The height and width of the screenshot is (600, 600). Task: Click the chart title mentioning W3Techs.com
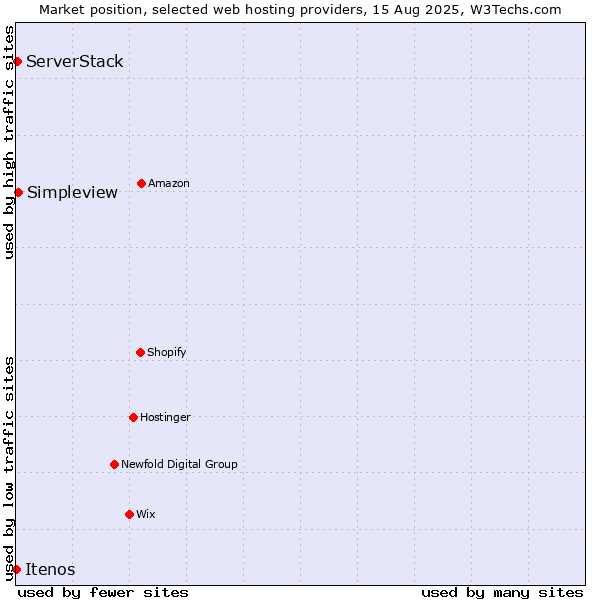pos(300,10)
